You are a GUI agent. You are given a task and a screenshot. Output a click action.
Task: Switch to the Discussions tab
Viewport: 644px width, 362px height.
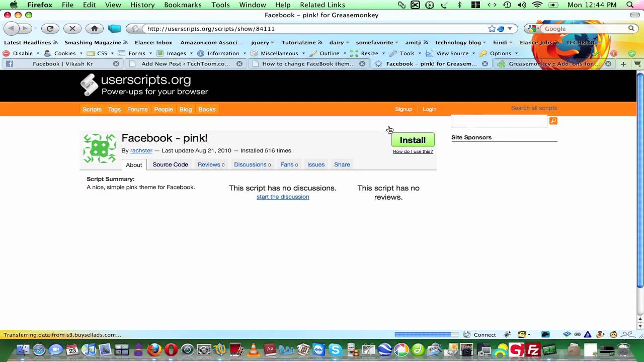tap(252, 164)
